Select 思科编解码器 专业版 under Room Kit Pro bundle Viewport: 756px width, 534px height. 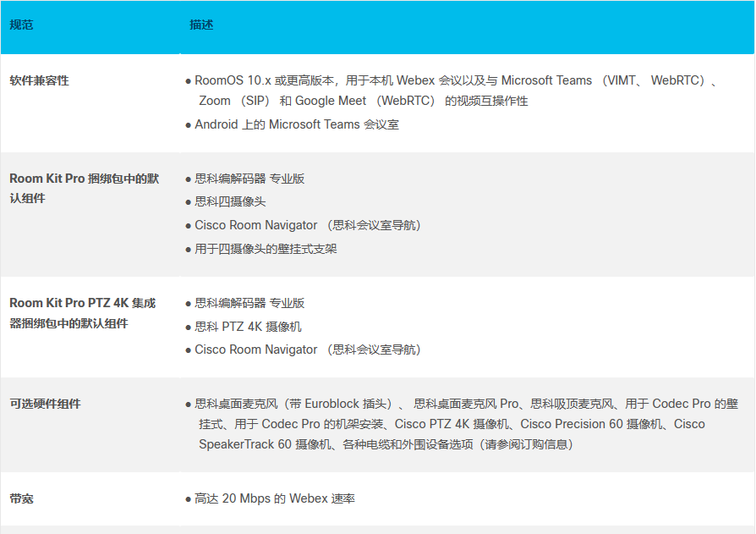(249, 179)
